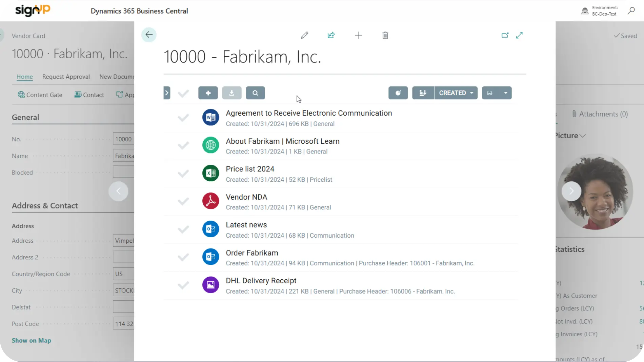Expand the side panel chevron in toolbar
Image resolution: width=644 pixels, height=362 pixels.
click(166, 93)
